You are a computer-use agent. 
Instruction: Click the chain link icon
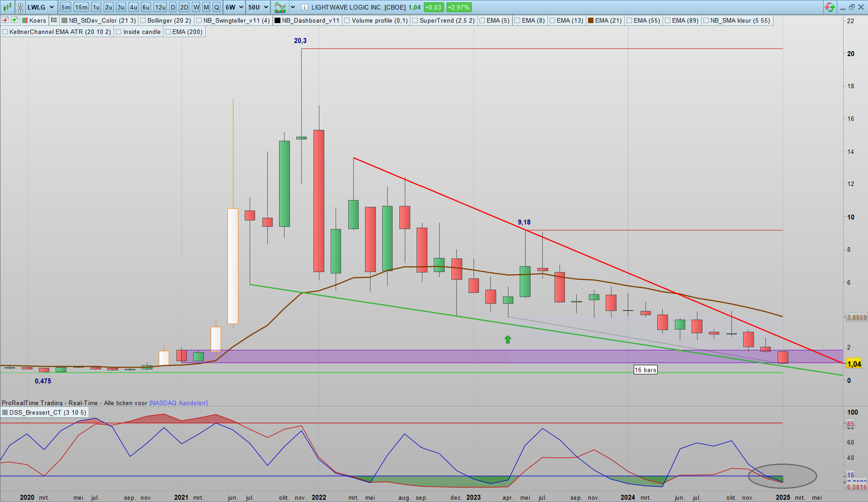click(x=20, y=7)
